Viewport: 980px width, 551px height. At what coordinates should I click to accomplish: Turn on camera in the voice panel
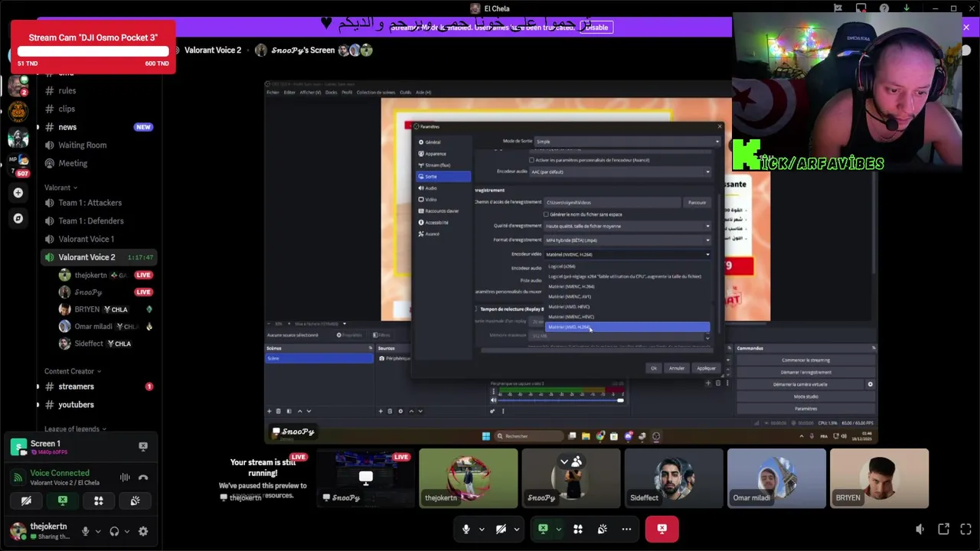click(x=26, y=500)
